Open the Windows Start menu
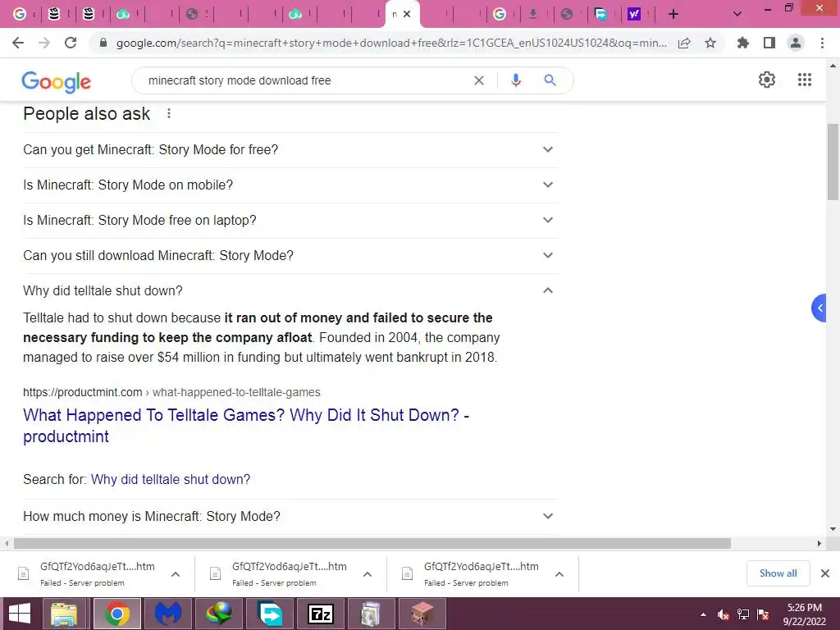The image size is (840, 630). coord(20,614)
